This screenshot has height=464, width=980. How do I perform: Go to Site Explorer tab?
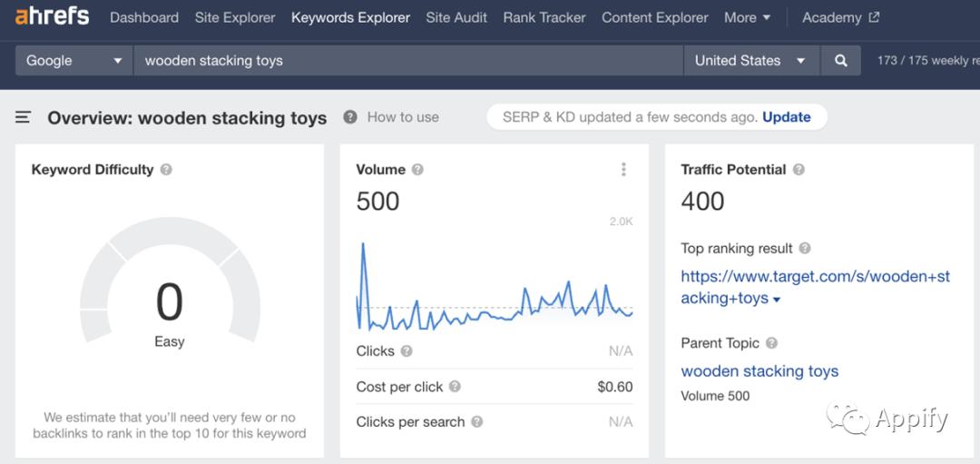click(234, 17)
